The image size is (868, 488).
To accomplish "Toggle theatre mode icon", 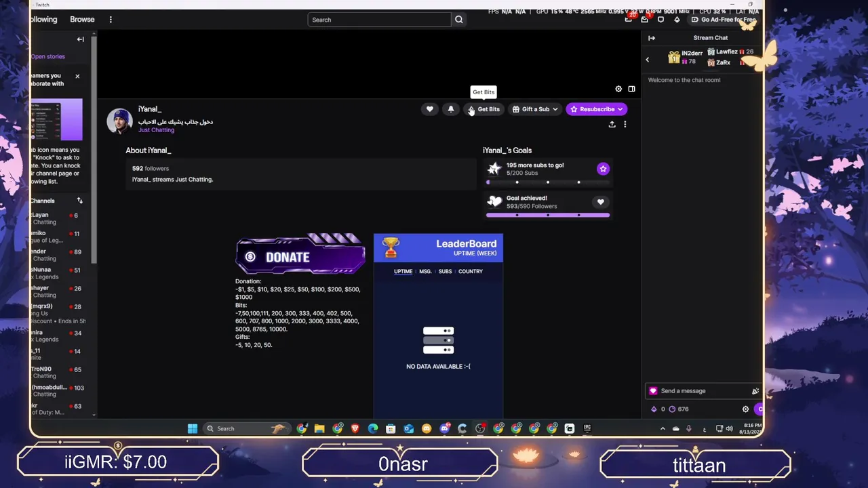I will point(631,89).
